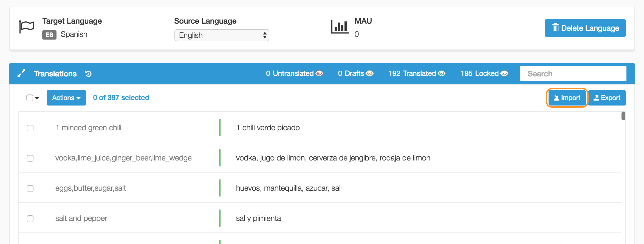The width and height of the screenshot is (644, 244).
Task: Toggle Locked visibility eye icon
Action: tap(504, 73)
